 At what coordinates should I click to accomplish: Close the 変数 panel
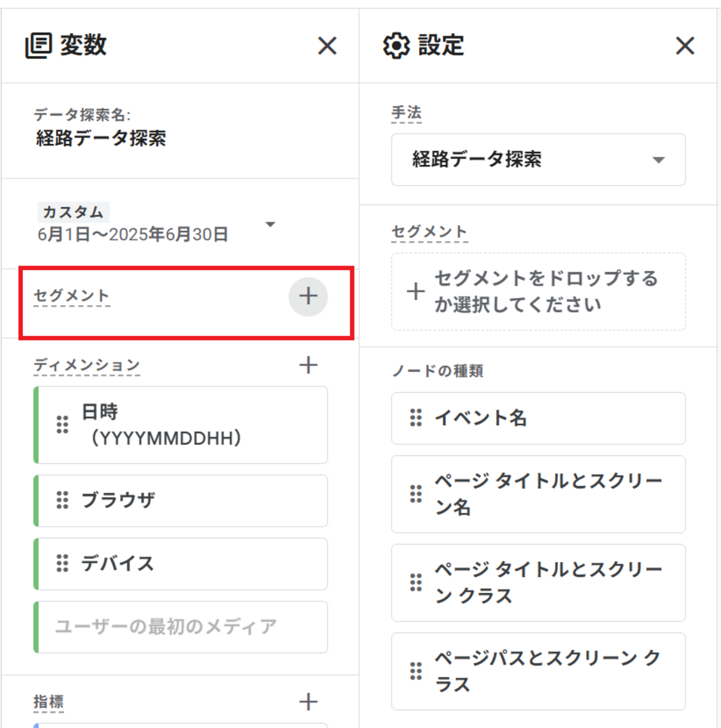[327, 46]
